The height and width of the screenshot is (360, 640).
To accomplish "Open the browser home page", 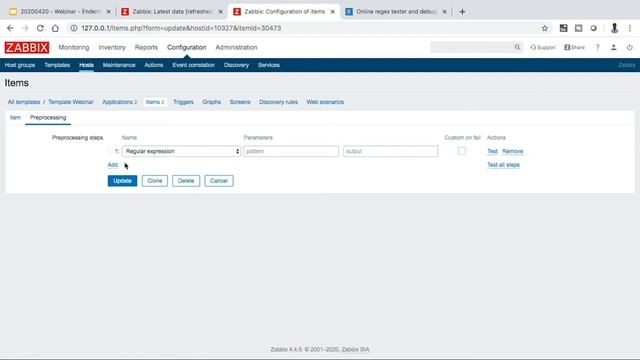I will [55, 28].
